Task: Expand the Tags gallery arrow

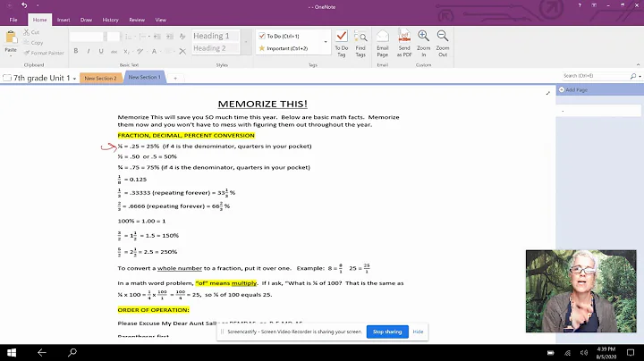Action: (x=326, y=42)
